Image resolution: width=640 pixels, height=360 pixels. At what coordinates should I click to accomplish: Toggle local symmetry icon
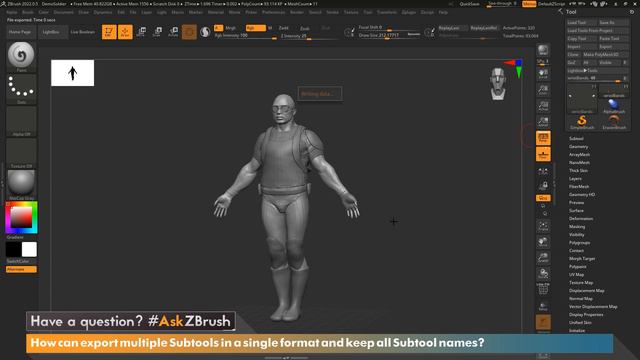(x=543, y=171)
